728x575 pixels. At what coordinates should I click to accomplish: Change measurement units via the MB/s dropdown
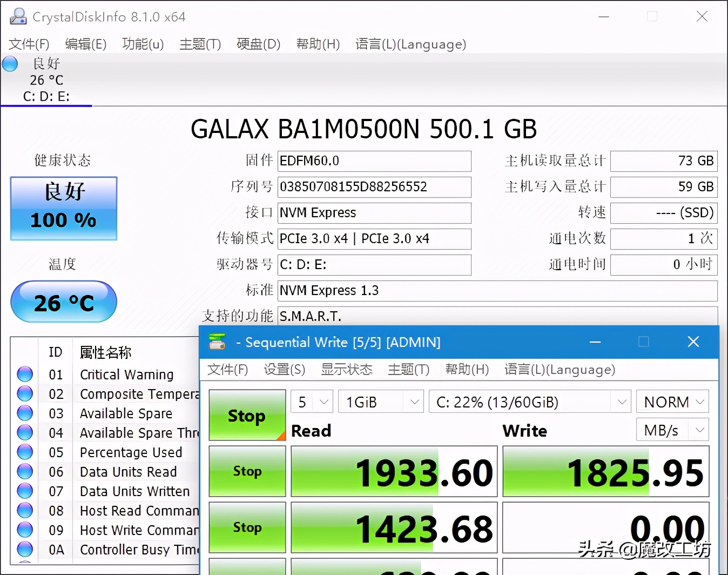tap(672, 430)
